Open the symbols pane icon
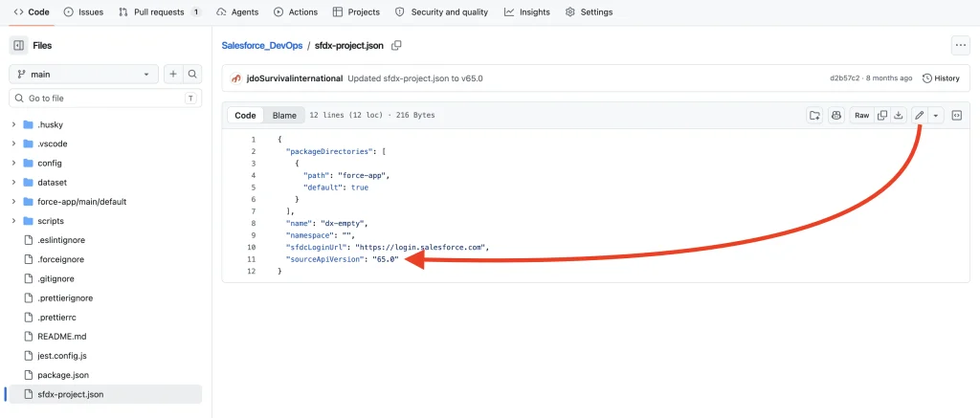This screenshot has height=418, width=980. [956, 115]
